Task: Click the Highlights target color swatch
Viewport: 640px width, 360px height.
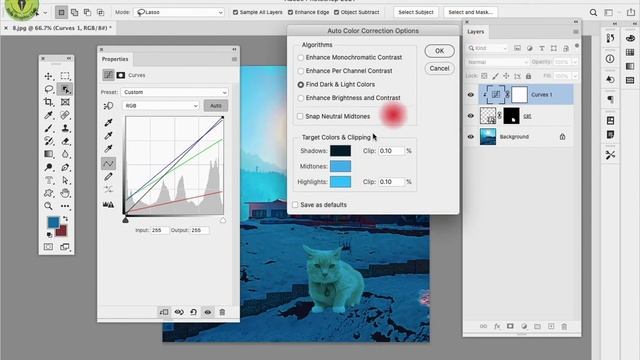Action: pos(340,182)
